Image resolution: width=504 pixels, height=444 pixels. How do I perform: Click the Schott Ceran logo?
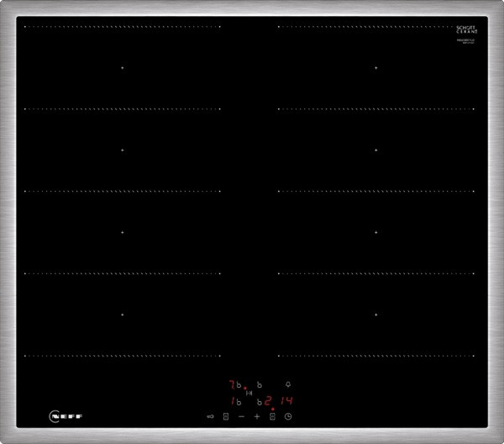[467, 29]
